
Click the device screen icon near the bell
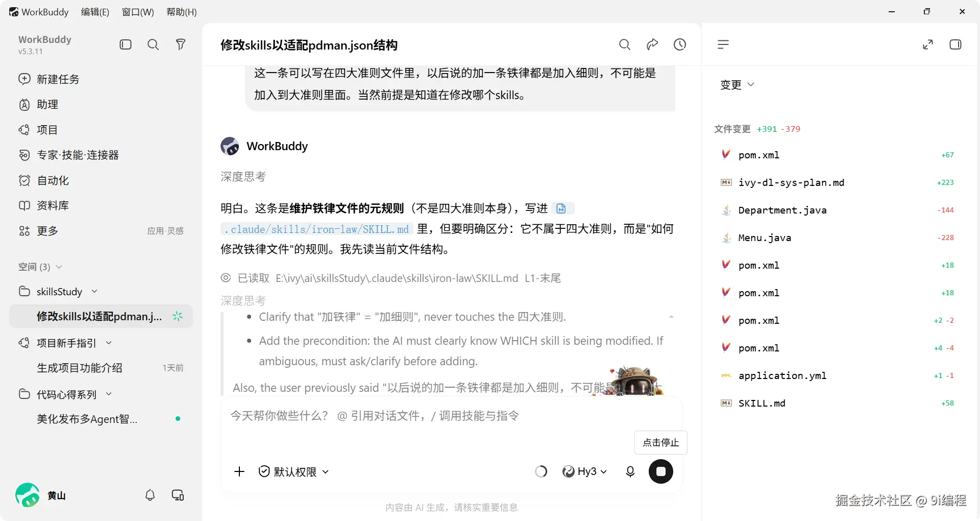[x=178, y=495]
